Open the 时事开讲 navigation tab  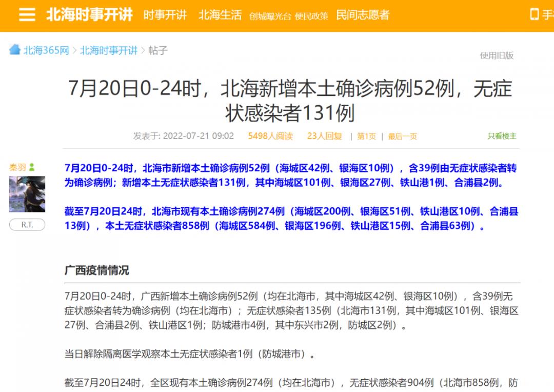click(x=165, y=15)
